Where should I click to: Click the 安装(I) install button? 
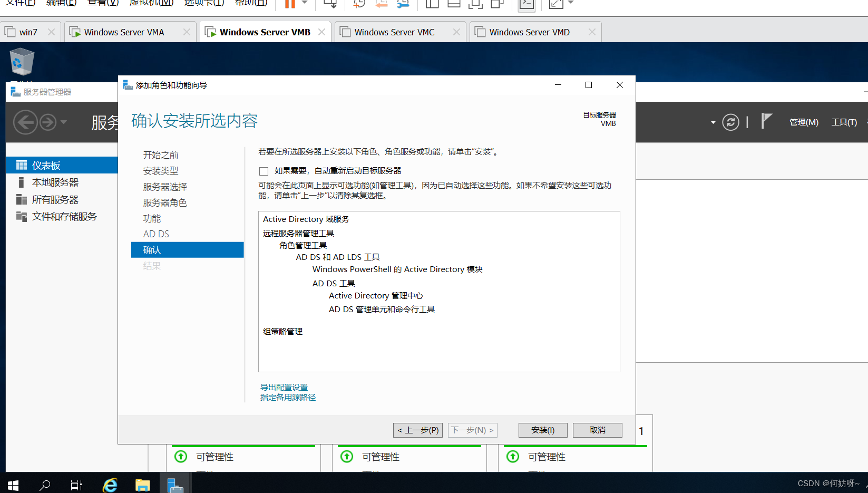click(x=543, y=430)
